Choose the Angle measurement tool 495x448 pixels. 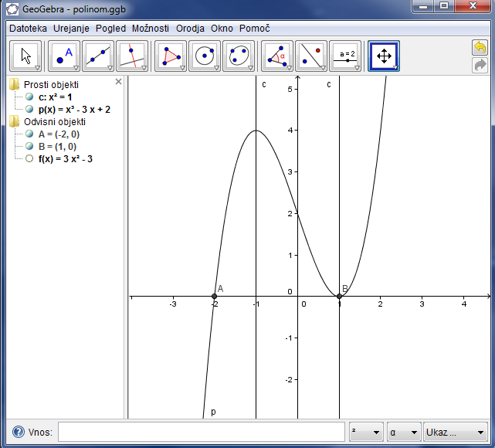pyautogui.click(x=278, y=56)
